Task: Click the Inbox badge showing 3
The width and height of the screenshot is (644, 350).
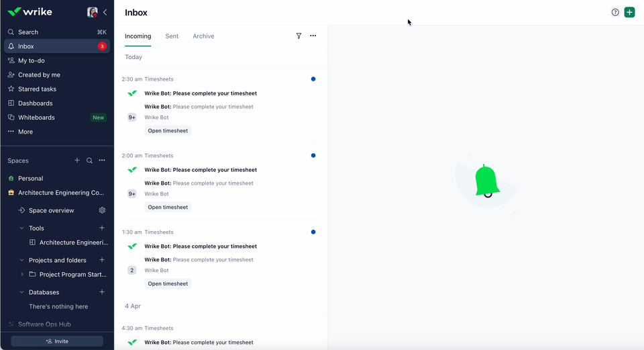Action: pyautogui.click(x=102, y=46)
